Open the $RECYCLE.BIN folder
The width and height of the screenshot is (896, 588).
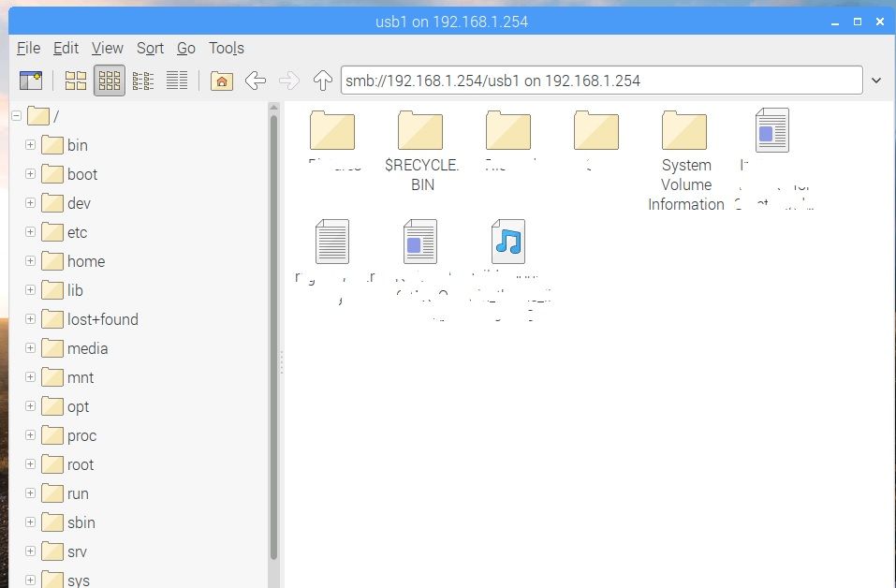[x=420, y=131]
